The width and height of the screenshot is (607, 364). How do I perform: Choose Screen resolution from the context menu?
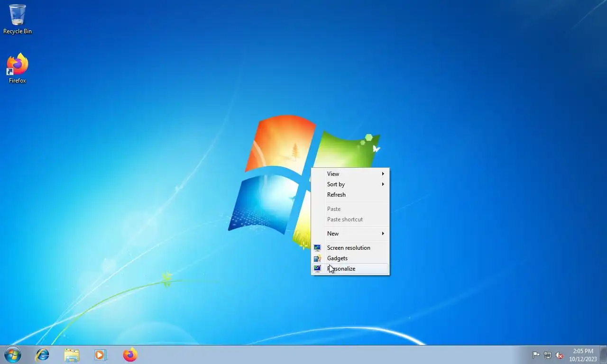pos(350,248)
